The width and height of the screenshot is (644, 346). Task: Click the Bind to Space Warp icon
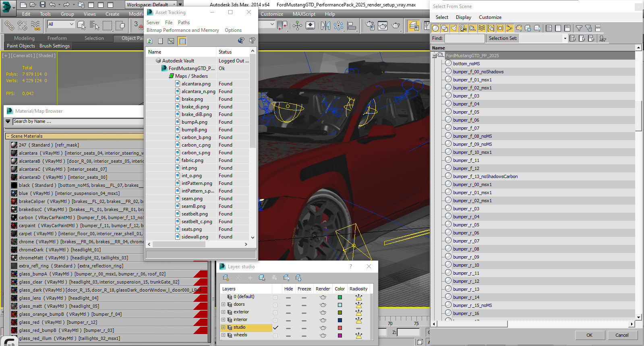tap(35, 25)
